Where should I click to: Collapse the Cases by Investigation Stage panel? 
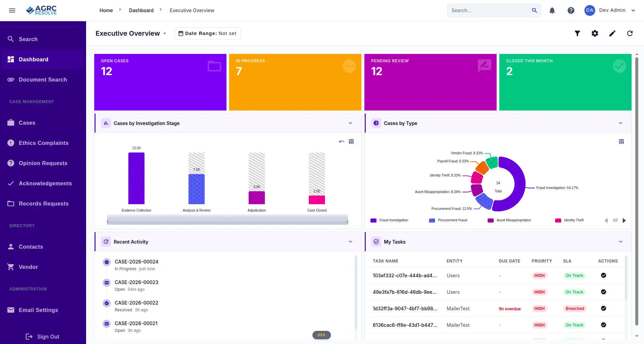350,123
